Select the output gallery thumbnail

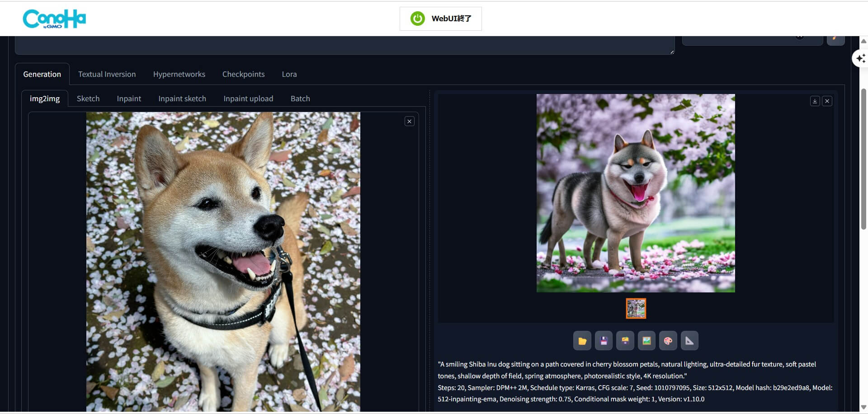point(636,308)
